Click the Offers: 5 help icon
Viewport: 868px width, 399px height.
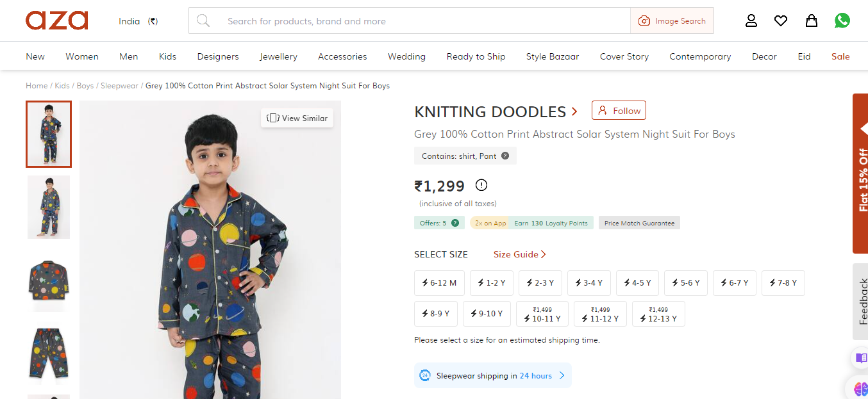[455, 223]
